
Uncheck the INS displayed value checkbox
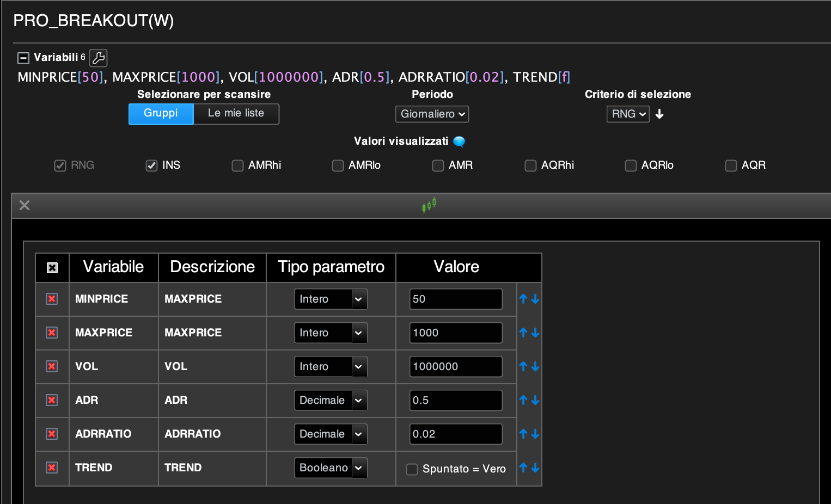tap(151, 165)
